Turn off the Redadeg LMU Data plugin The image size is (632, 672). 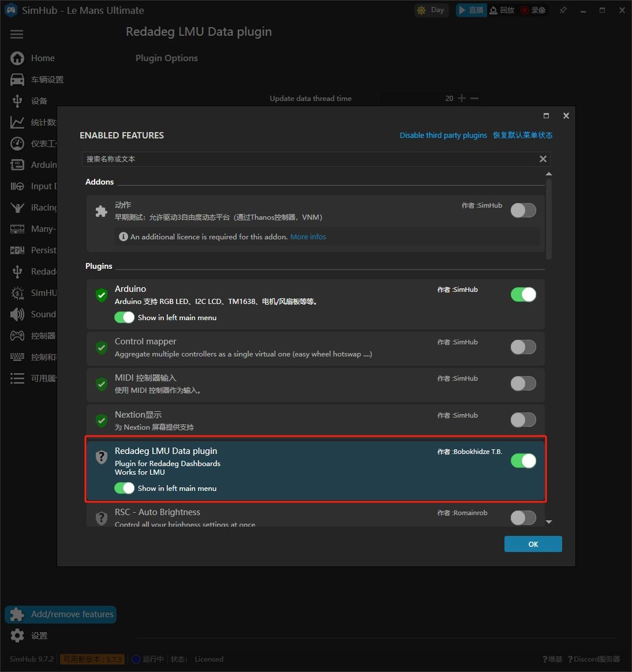click(523, 461)
